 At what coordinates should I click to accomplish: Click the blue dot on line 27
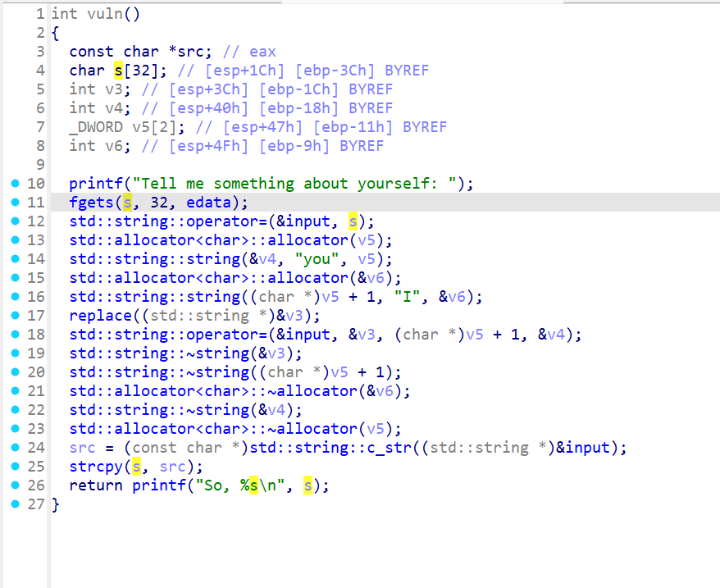point(14,504)
